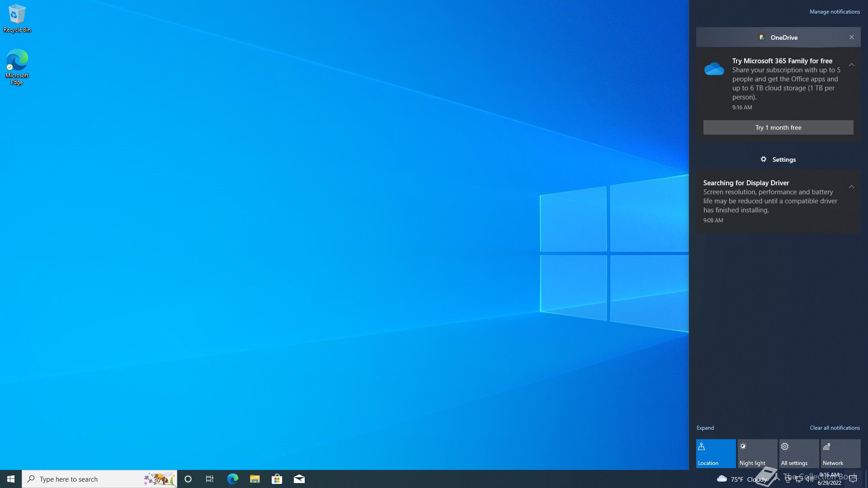
Task: Open the Microsoft Edge desktop shortcut
Action: [17, 66]
